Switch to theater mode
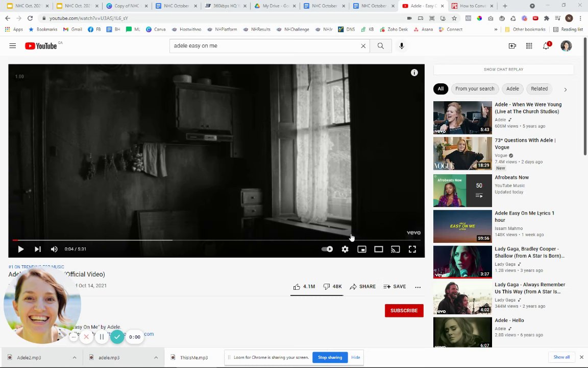Screen dimensions: 588x368 [378, 249]
